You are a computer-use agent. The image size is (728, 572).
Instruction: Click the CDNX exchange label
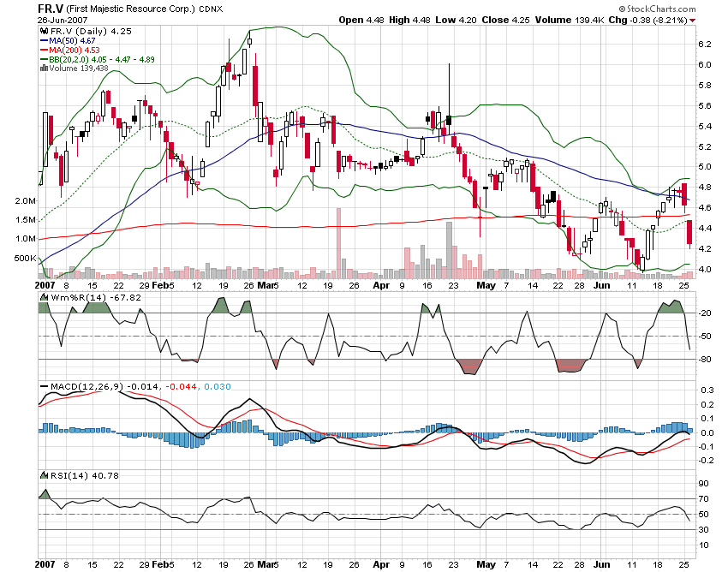210,8
